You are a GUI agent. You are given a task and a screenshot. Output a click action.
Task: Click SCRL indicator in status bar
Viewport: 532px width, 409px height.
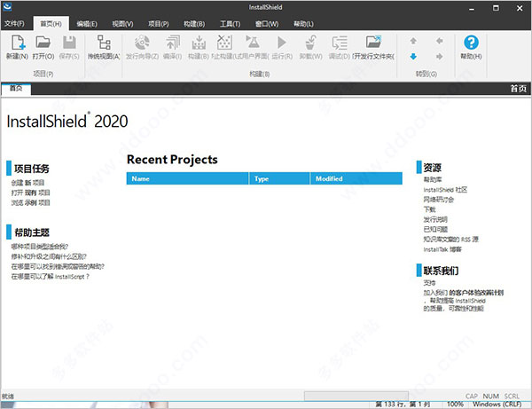[512, 396]
